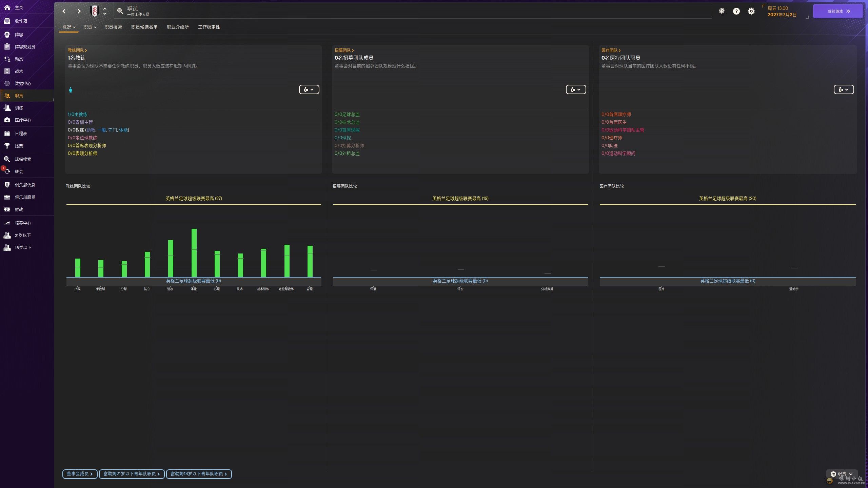Select the 职员 staff sidebar icon
This screenshot has width=868, height=488.
7,96
